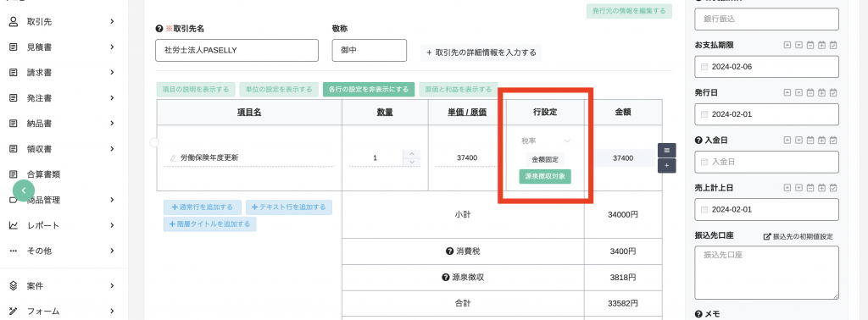
Task: Click help icon beside 消費税
Action: coord(449,251)
